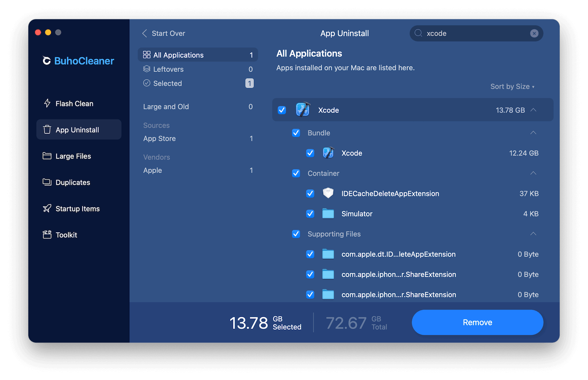Image resolution: width=588 pixels, height=380 pixels.
Task: Select Flash Clean in the sidebar
Action: [x=73, y=103]
